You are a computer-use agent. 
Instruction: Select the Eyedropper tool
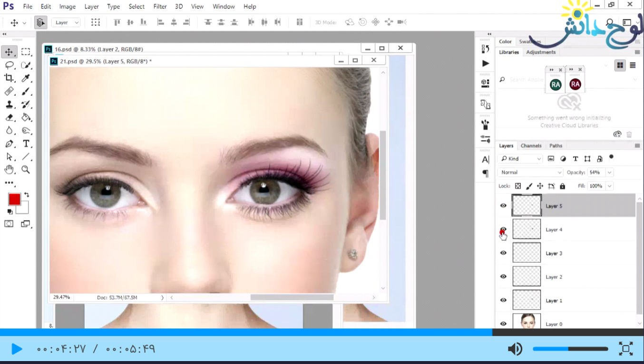coord(26,78)
